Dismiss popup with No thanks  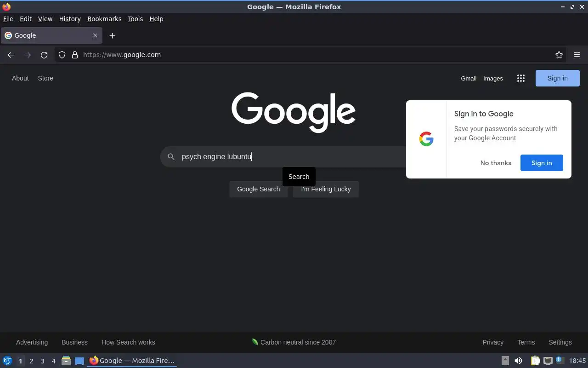coord(496,163)
